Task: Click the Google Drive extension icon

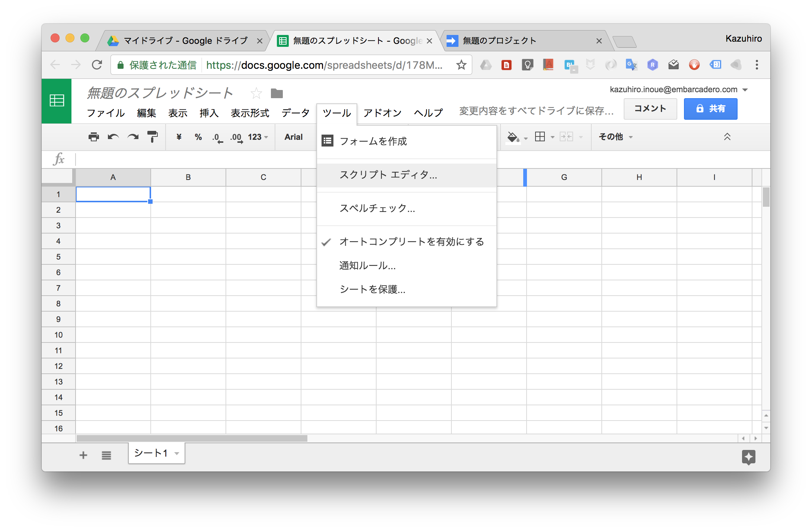Action: pyautogui.click(x=486, y=65)
